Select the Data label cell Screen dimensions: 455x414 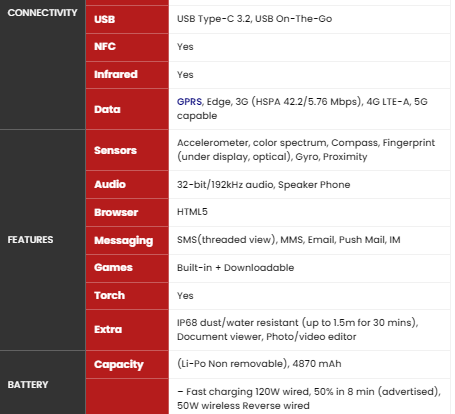pos(127,109)
